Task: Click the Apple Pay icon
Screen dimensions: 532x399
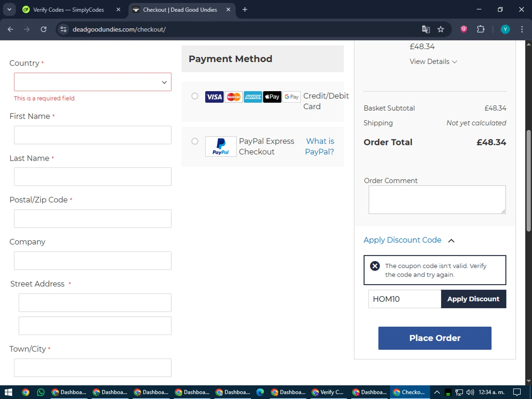Action: pos(272,97)
